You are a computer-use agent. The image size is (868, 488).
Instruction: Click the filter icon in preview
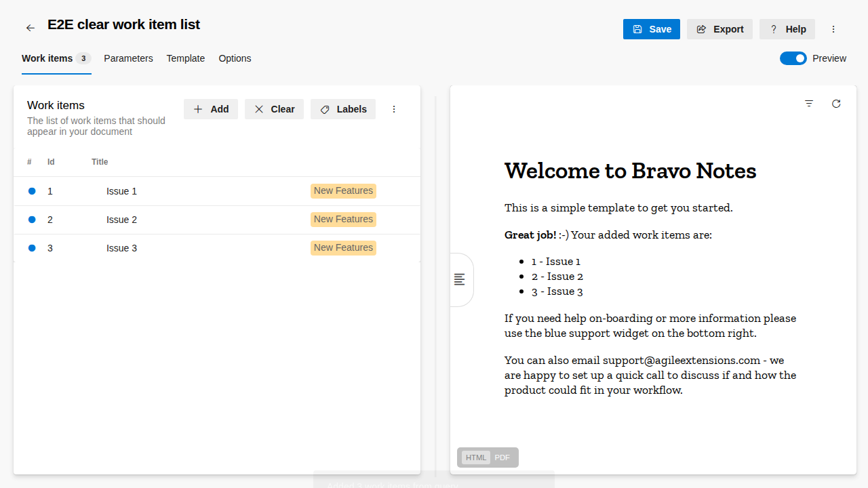coord(809,104)
